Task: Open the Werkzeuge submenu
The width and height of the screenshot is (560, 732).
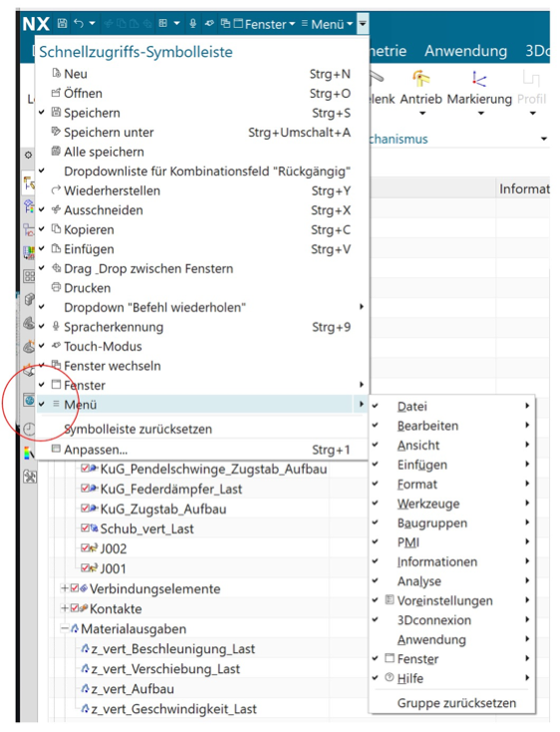Action: (451, 504)
